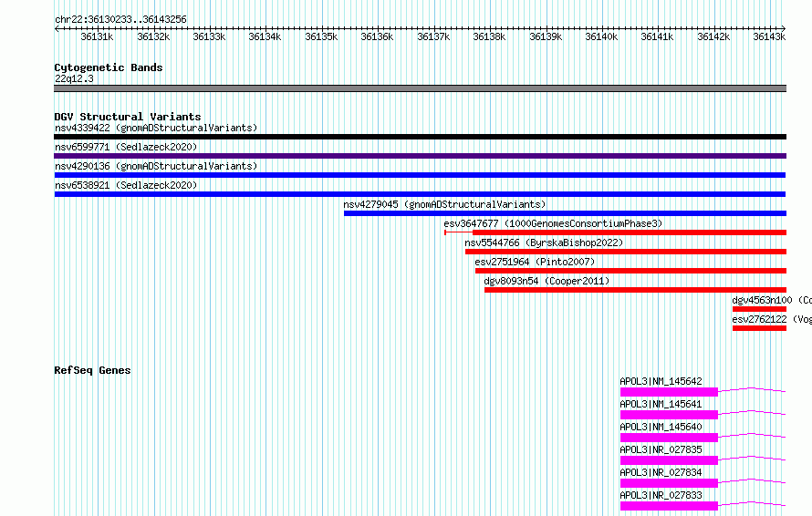The image size is (812, 516).
Task: Click the blue nsv4279045 variant bar
Action: pos(565,213)
